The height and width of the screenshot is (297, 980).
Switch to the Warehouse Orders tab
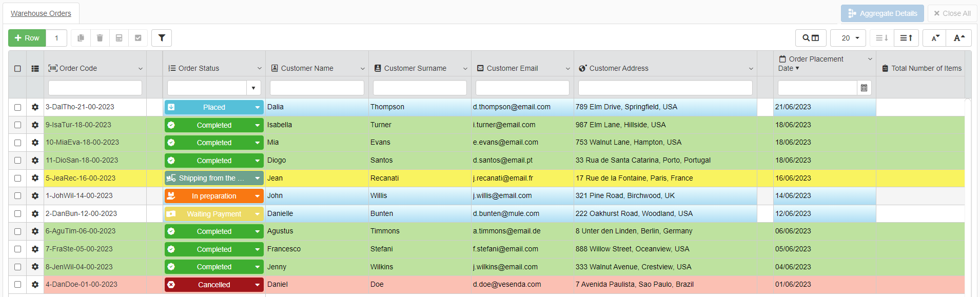pyautogui.click(x=41, y=13)
